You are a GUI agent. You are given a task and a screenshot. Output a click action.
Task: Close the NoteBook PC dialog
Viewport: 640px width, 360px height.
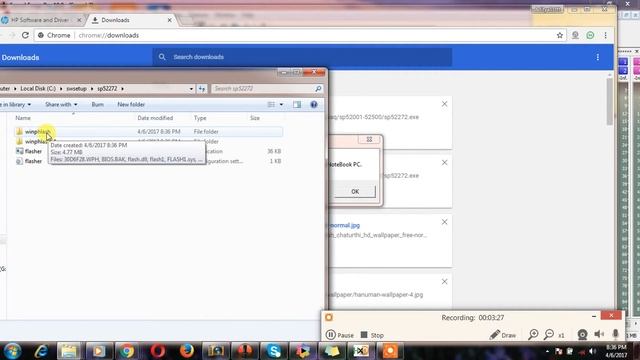click(369, 140)
